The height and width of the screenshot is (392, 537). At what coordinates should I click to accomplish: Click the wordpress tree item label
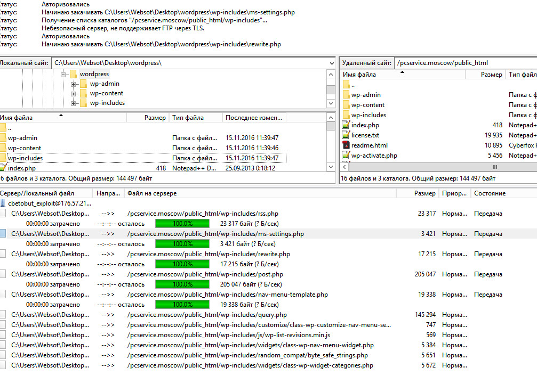[x=94, y=74]
